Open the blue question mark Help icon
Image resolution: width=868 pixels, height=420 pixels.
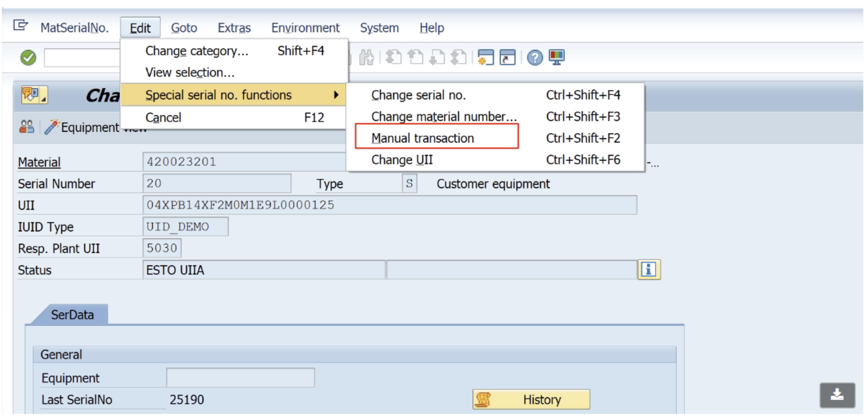tap(535, 58)
